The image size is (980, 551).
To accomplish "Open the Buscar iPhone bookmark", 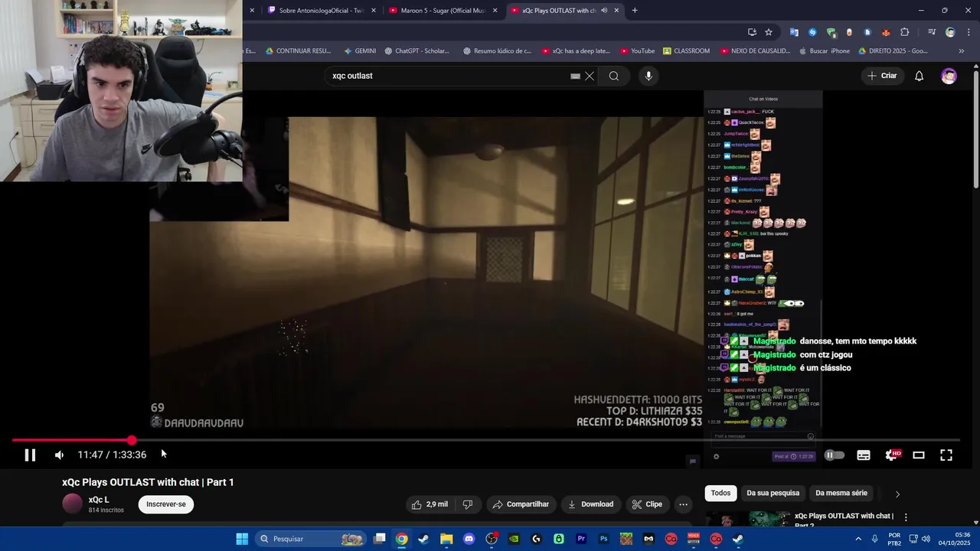I will 824,51.
